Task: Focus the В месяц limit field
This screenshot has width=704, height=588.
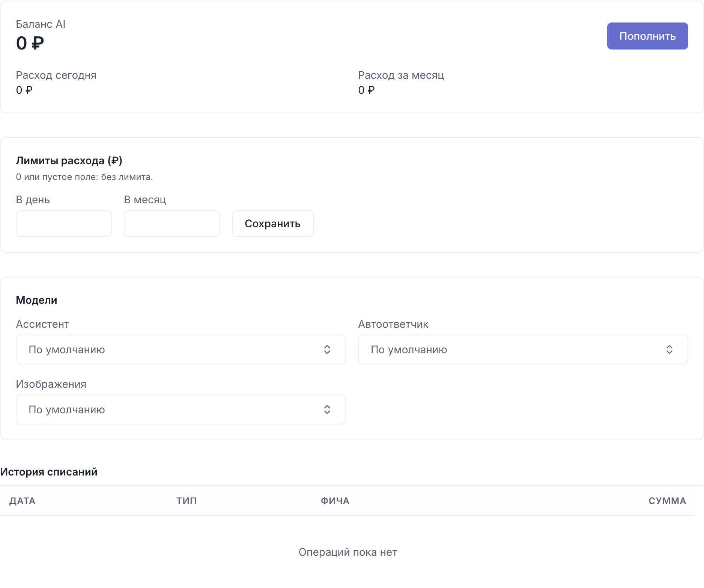Action: [x=172, y=223]
